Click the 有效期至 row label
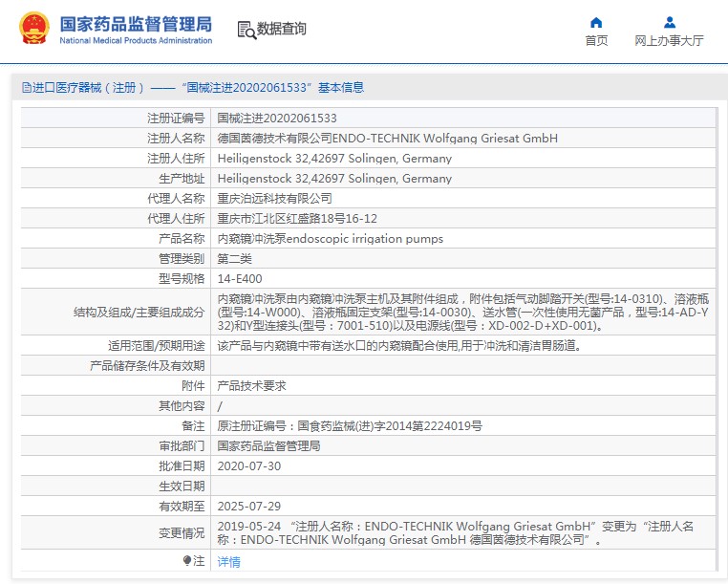This screenshot has width=728, height=584. point(182,506)
